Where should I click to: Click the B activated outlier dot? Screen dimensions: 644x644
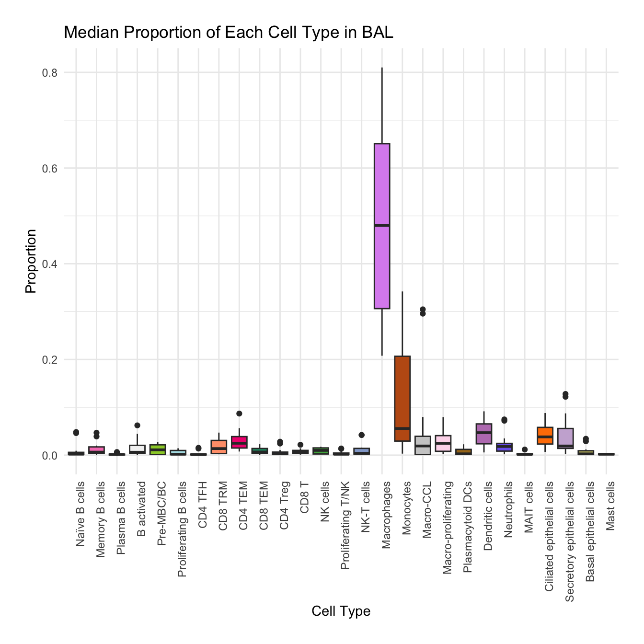tap(138, 425)
